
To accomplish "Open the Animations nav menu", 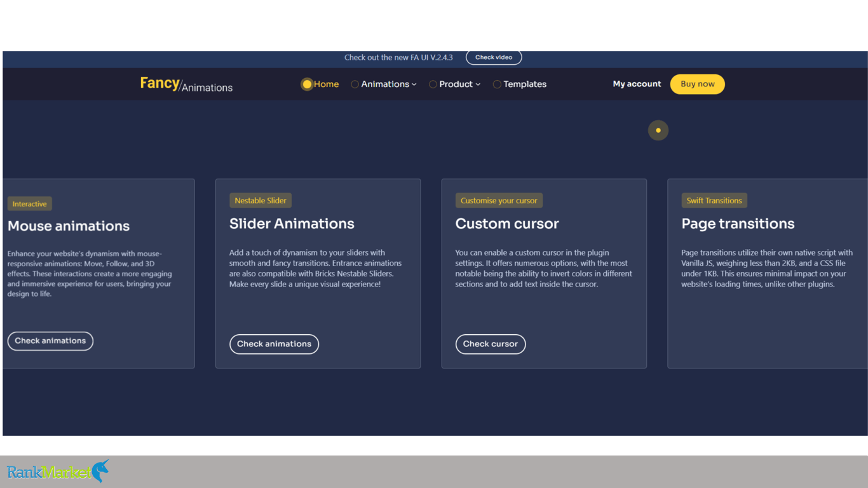I will tap(385, 84).
